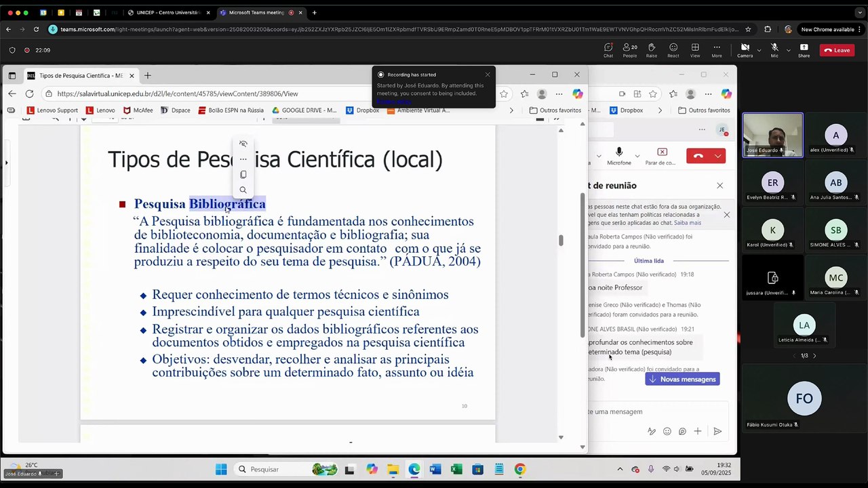The width and height of the screenshot is (868, 488).
Task: Open text formatting options in chat box
Action: pyautogui.click(x=651, y=431)
